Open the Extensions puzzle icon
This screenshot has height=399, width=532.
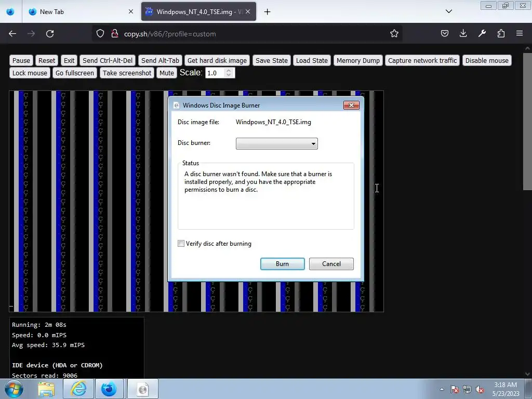point(501,34)
